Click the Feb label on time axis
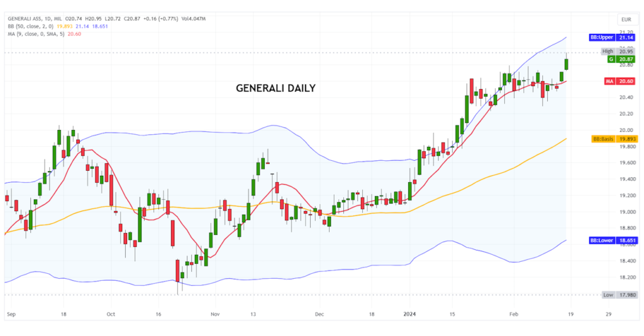 [x=514, y=312]
